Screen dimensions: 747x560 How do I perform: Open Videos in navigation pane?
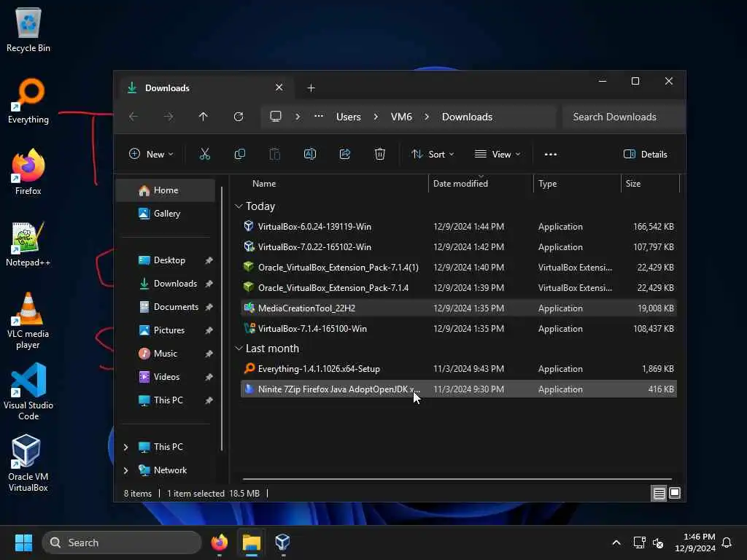pyautogui.click(x=166, y=377)
